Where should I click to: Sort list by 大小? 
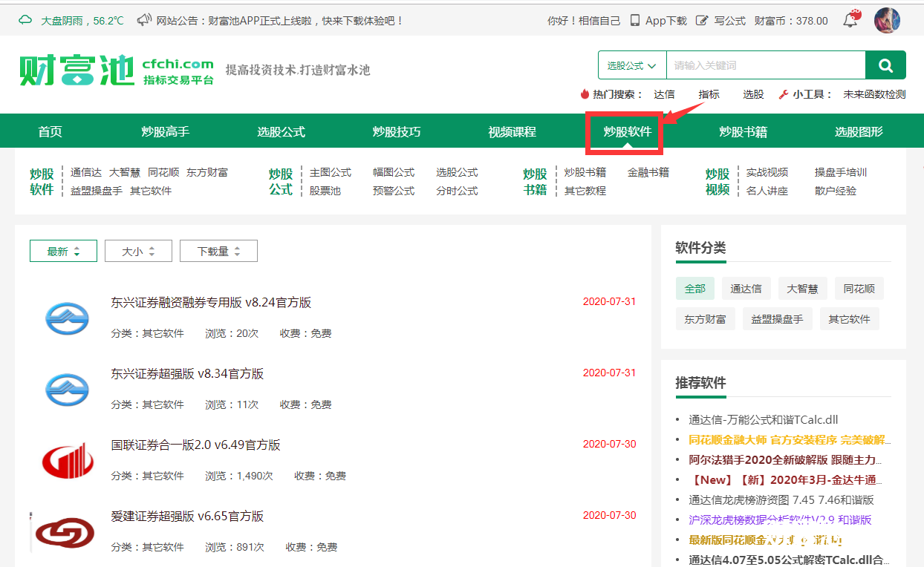pyautogui.click(x=138, y=251)
